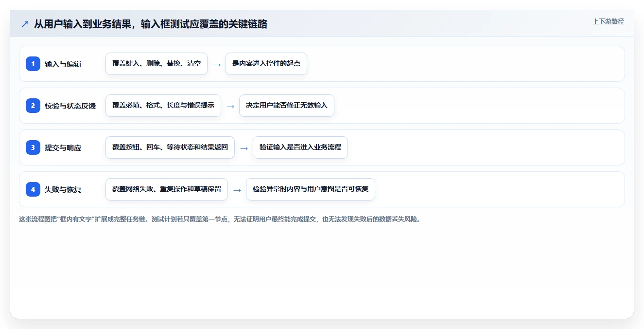Select the 决定用户能否修正无效输入 box

coord(287,106)
